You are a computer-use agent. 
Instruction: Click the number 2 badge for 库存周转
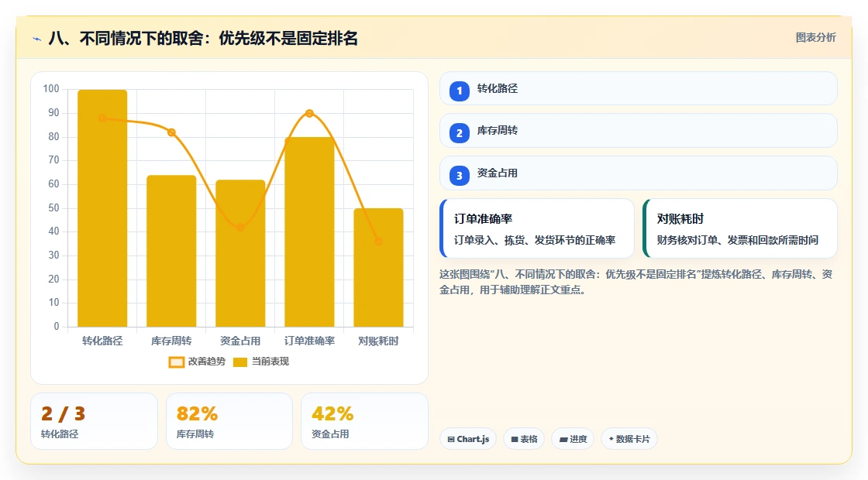[x=459, y=132]
